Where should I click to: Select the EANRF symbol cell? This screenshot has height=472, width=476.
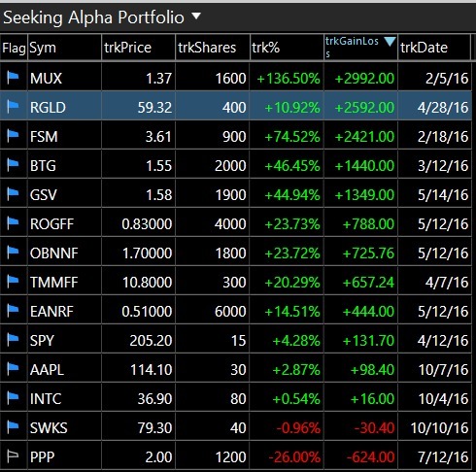click(x=64, y=311)
